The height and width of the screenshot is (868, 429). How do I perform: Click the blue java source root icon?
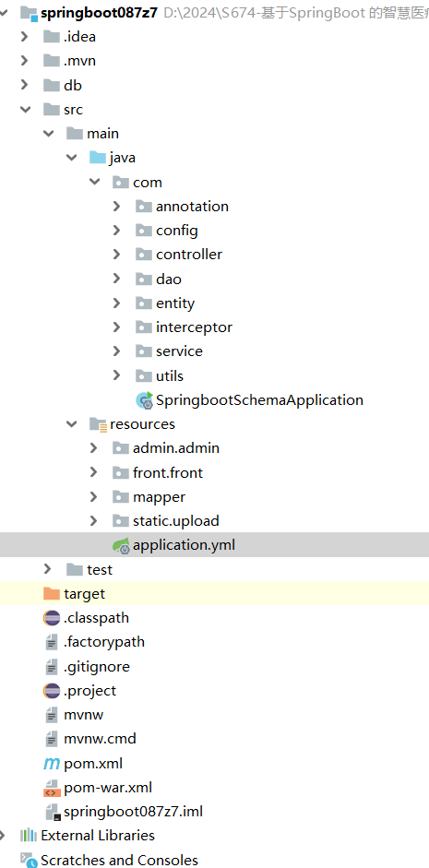point(98,158)
